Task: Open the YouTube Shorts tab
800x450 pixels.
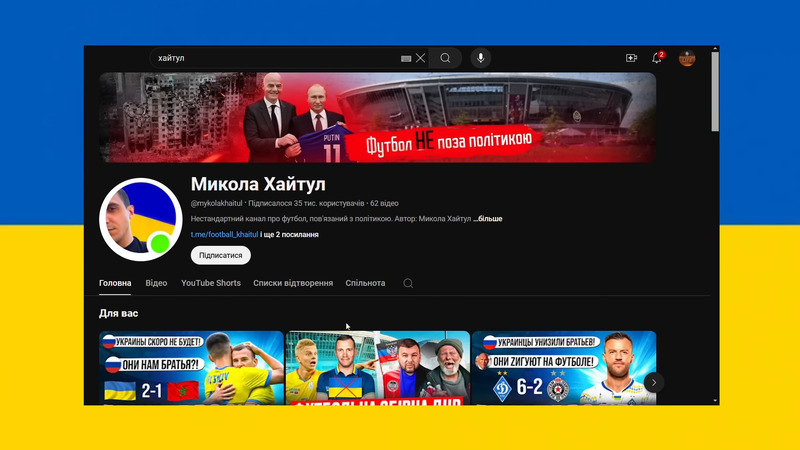Action: tap(210, 283)
